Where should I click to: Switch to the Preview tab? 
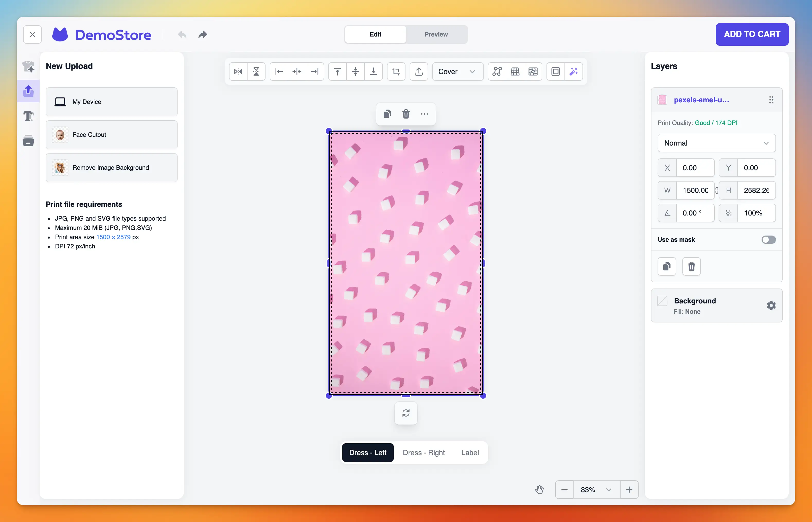pos(436,34)
